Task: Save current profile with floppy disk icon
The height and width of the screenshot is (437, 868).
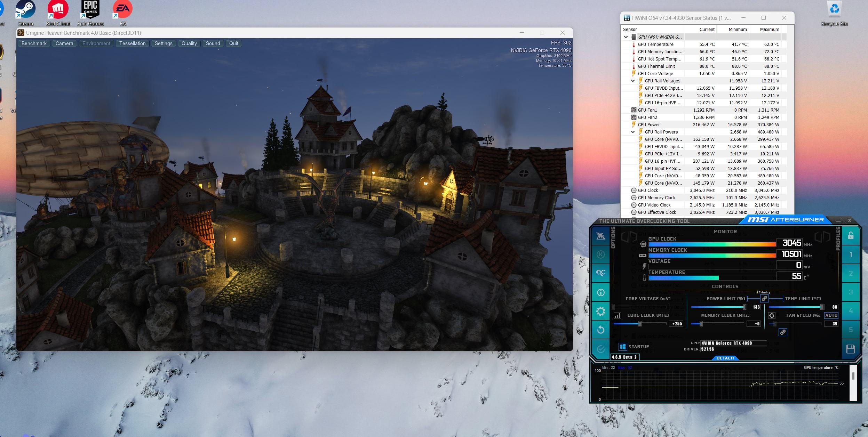Action: coord(851,349)
